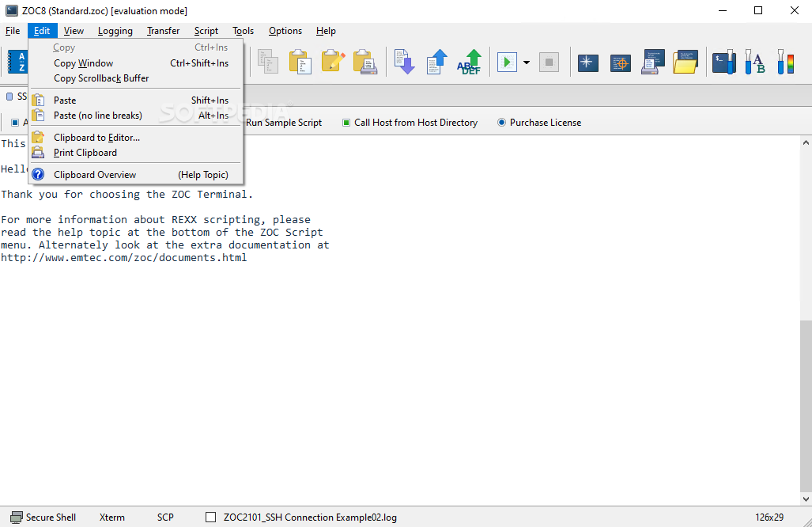Click the print screen toolbar icon
Screen dimensions: 812x527
click(653, 63)
